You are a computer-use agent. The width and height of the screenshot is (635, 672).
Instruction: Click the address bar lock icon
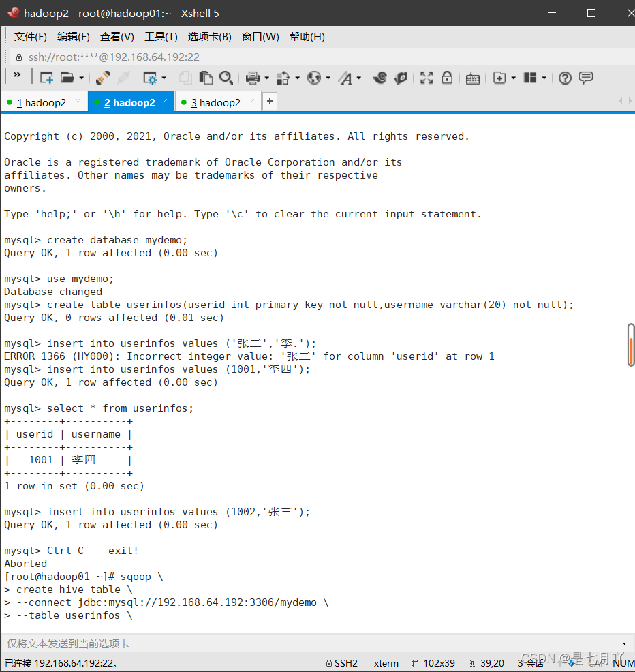[x=19, y=57]
